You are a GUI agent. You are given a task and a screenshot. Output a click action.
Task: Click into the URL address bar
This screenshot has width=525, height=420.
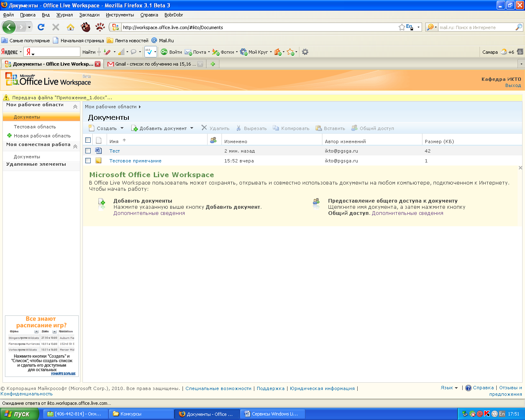coord(258,27)
